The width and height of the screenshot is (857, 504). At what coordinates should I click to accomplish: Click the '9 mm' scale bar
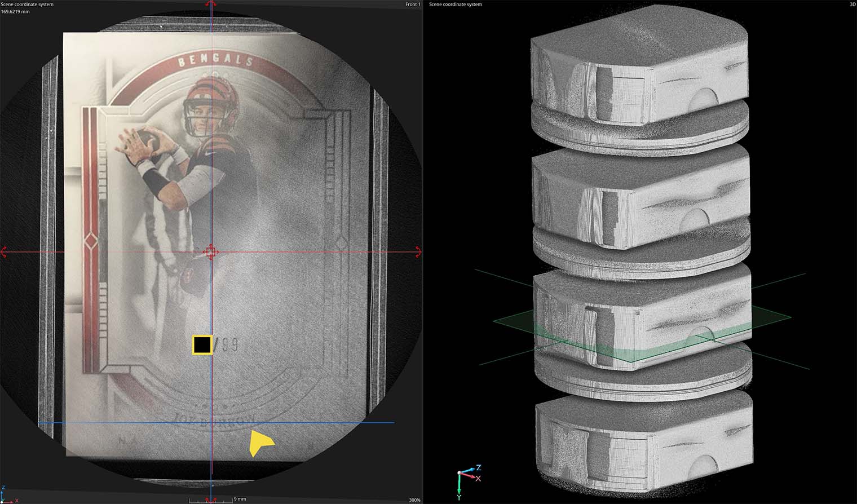pos(218,499)
